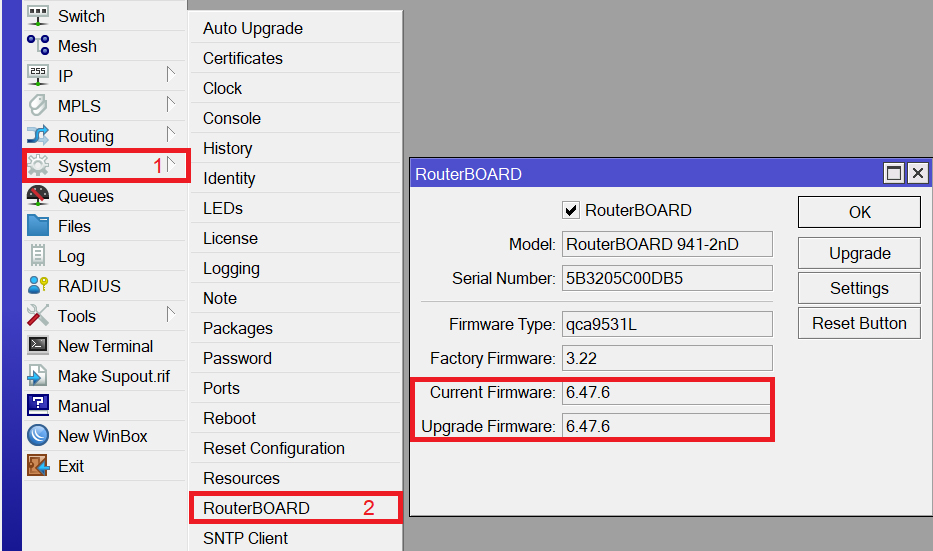Click the Routing arrows icon
The image size is (933, 551).
pyautogui.click(x=38, y=136)
